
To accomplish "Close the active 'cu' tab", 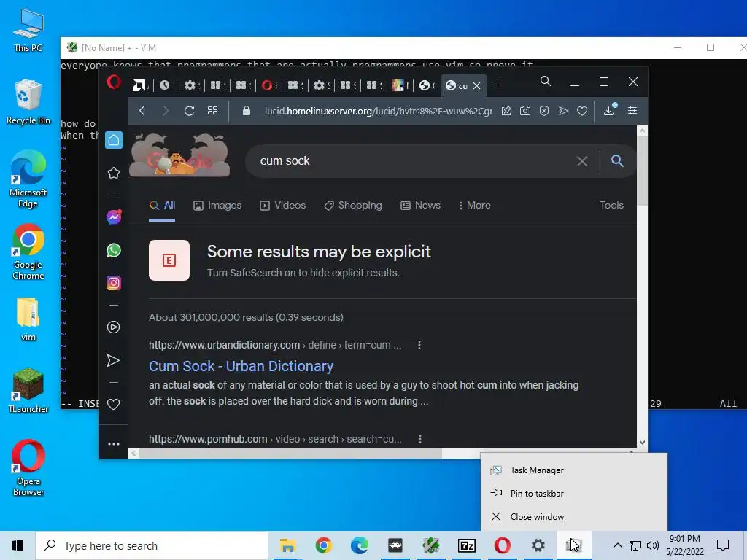I will point(477,86).
